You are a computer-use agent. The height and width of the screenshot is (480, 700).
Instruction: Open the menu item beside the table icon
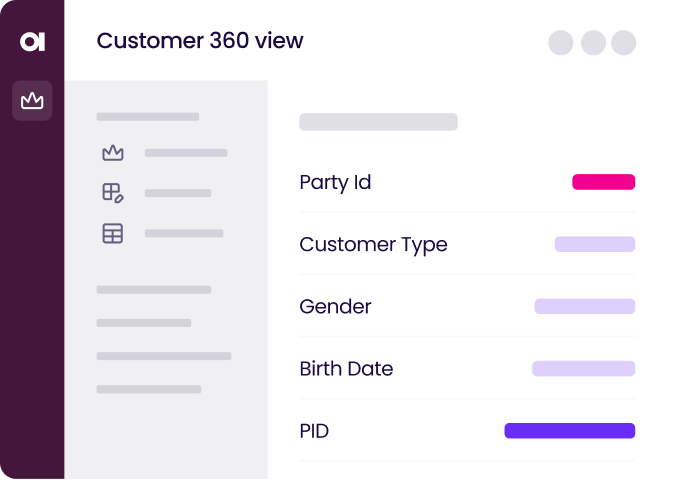[x=184, y=234]
